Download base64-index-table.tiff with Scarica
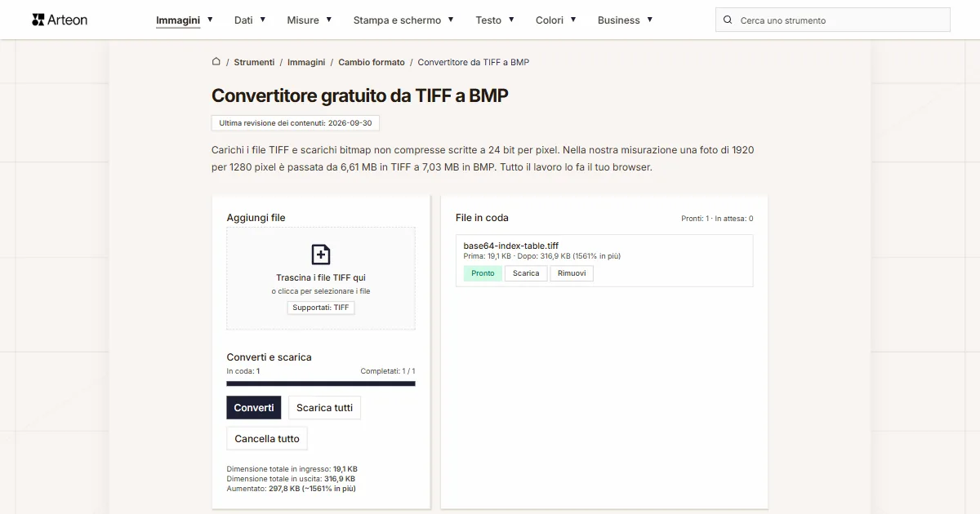The width and height of the screenshot is (980, 514). pos(526,273)
